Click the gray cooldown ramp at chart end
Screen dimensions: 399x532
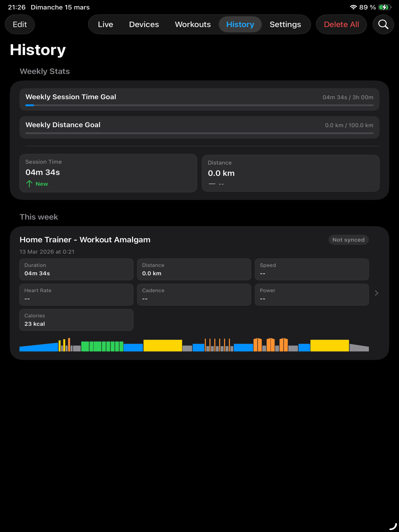(359, 348)
